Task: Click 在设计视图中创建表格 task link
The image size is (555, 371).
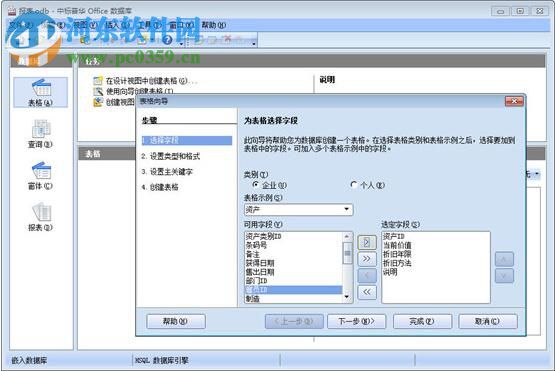Action: 151,81
